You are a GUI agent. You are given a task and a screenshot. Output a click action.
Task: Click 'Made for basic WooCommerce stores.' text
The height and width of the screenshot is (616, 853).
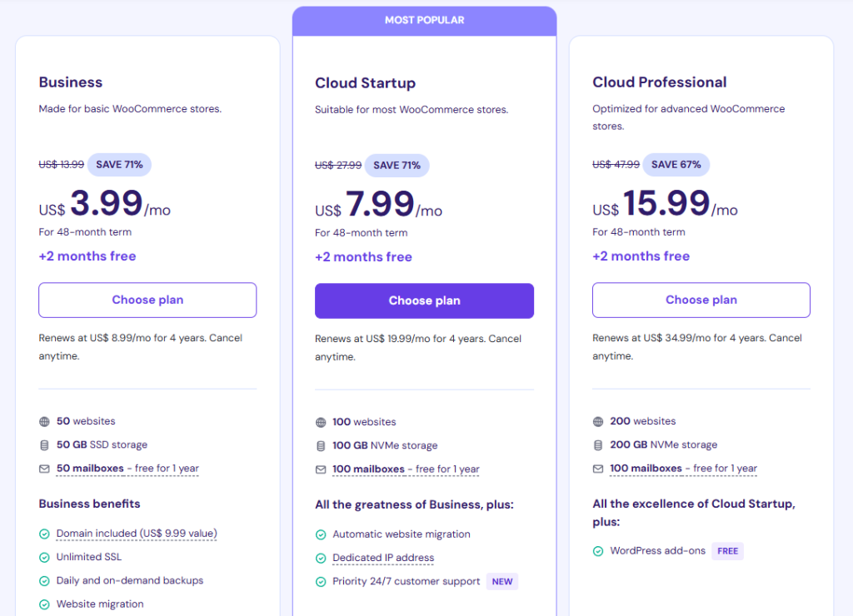click(130, 109)
